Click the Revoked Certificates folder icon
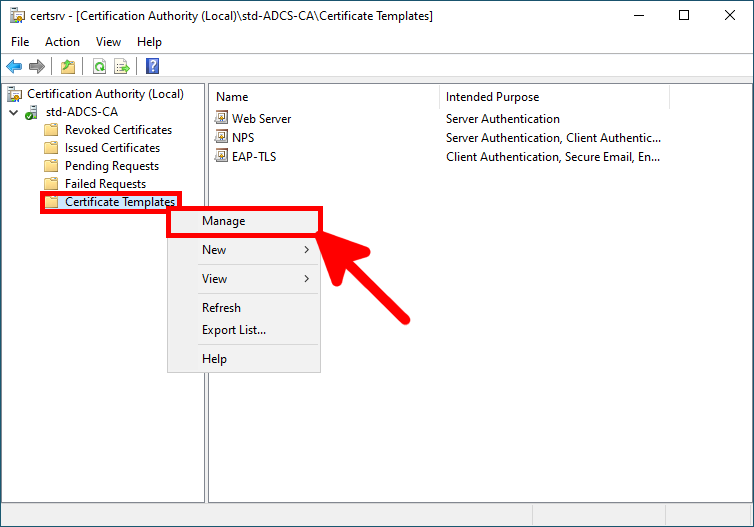Screen dimensions: 754x527 pyautogui.click(x=51, y=130)
